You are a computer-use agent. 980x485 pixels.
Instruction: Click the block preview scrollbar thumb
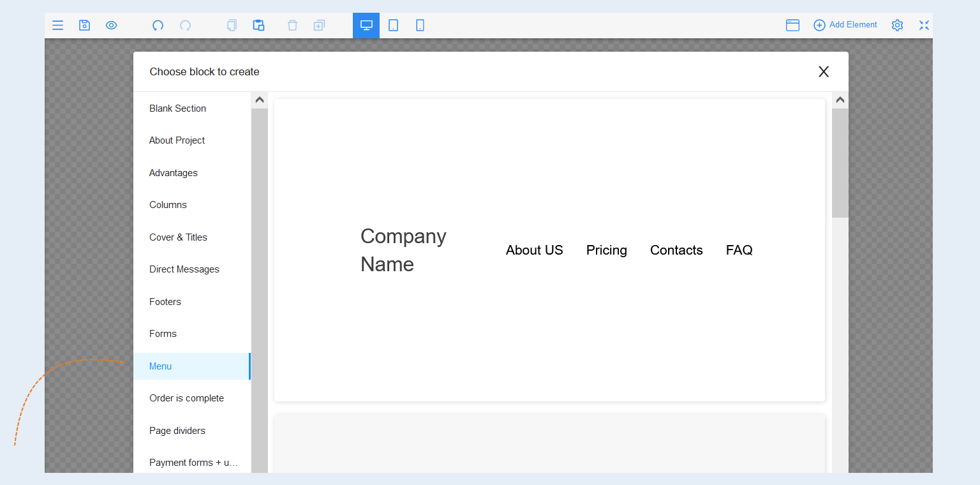click(840, 163)
